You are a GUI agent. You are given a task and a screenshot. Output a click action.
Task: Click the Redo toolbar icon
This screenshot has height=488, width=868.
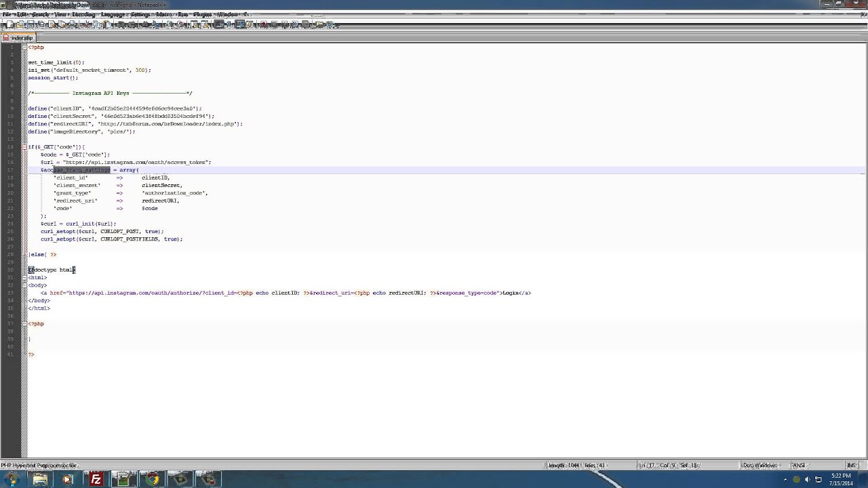coord(132,24)
